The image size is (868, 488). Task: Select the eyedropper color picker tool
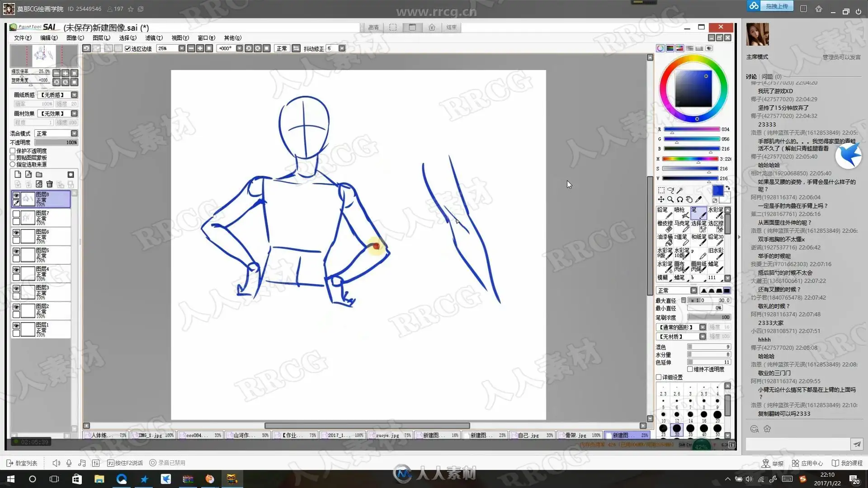(x=698, y=199)
